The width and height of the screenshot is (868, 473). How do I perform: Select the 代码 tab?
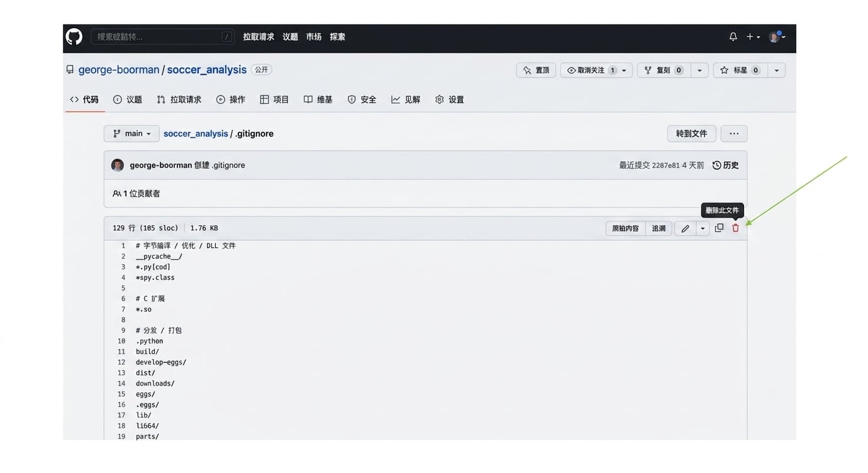pyautogui.click(x=84, y=99)
